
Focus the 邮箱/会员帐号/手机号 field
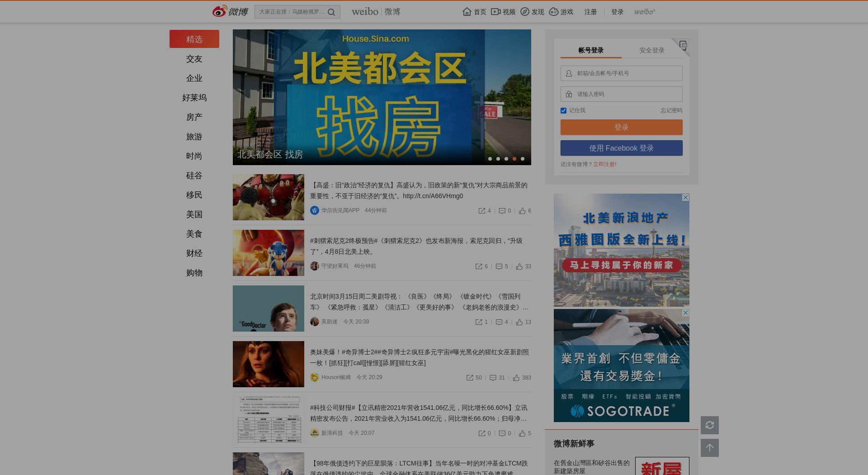(622, 73)
